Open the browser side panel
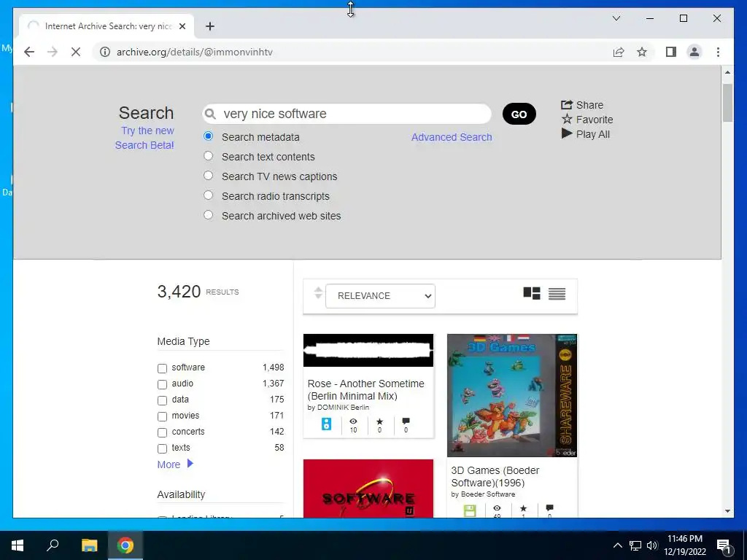 tap(671, 52)
